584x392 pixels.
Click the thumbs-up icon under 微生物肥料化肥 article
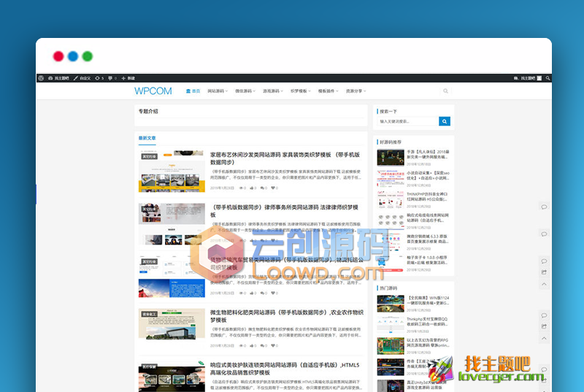click(253, 346)
